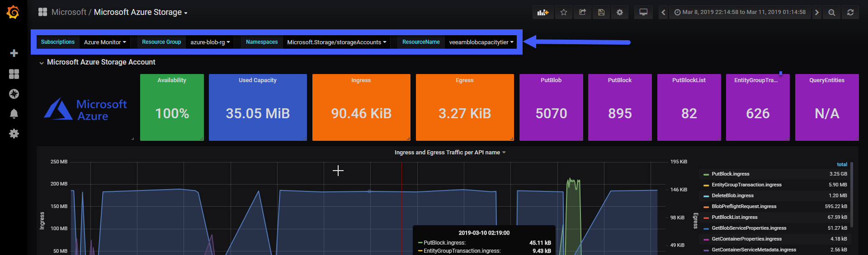Click the legend vertical scrollbar

pyautogui.click(x=852, y=195)
